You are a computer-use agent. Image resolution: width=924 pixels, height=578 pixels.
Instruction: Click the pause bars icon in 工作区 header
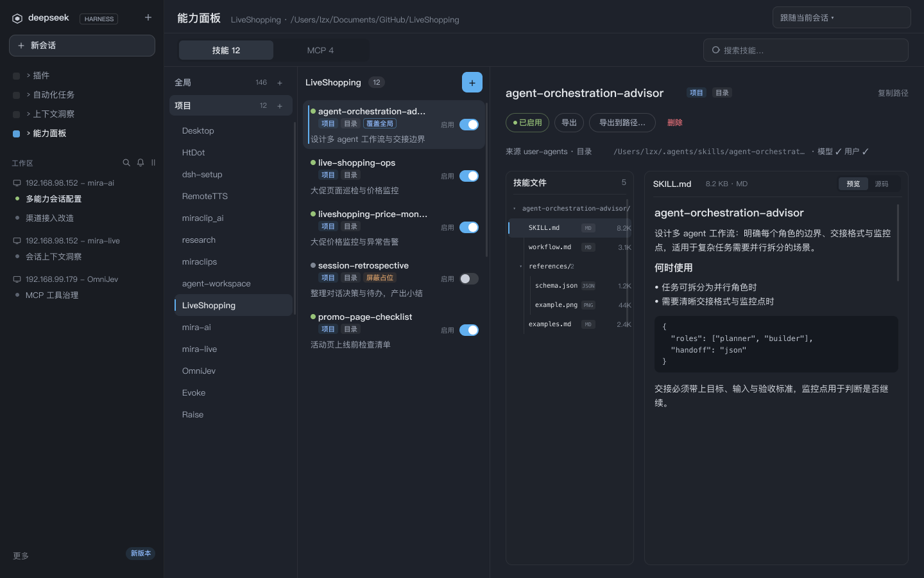click(x=153, y=162)
